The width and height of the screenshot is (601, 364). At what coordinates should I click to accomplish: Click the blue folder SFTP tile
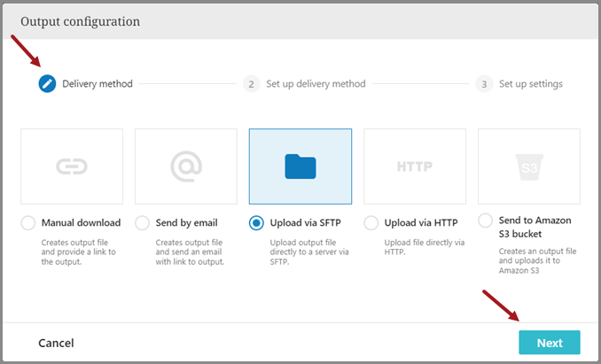[300, 166]
